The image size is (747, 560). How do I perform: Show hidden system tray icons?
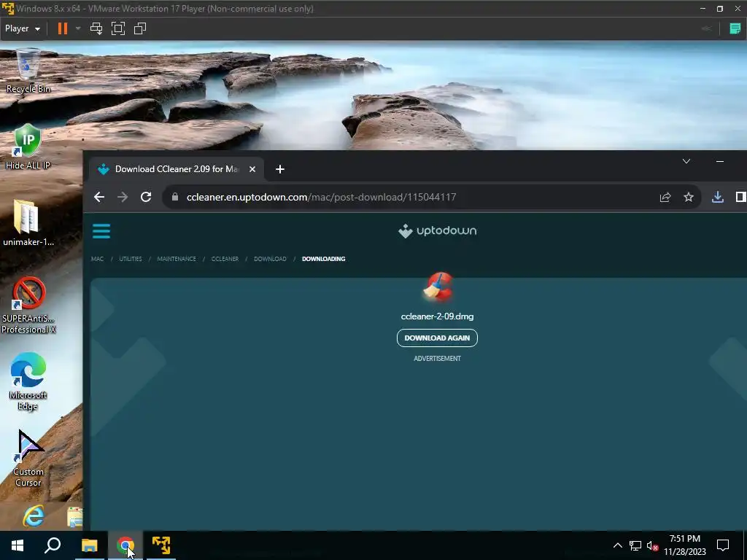coord(617,545)
